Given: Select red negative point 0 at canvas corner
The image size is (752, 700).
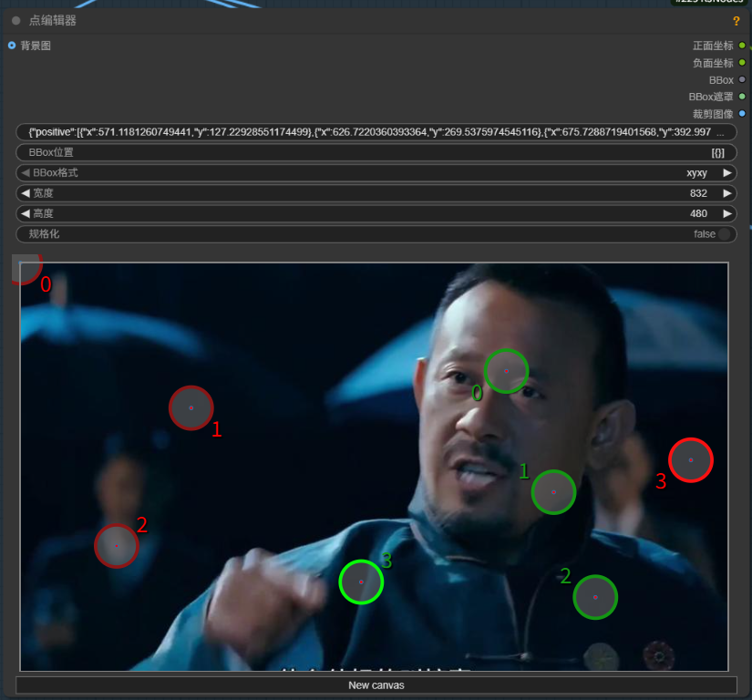Looking at the screenshot, I should point(26,270).
